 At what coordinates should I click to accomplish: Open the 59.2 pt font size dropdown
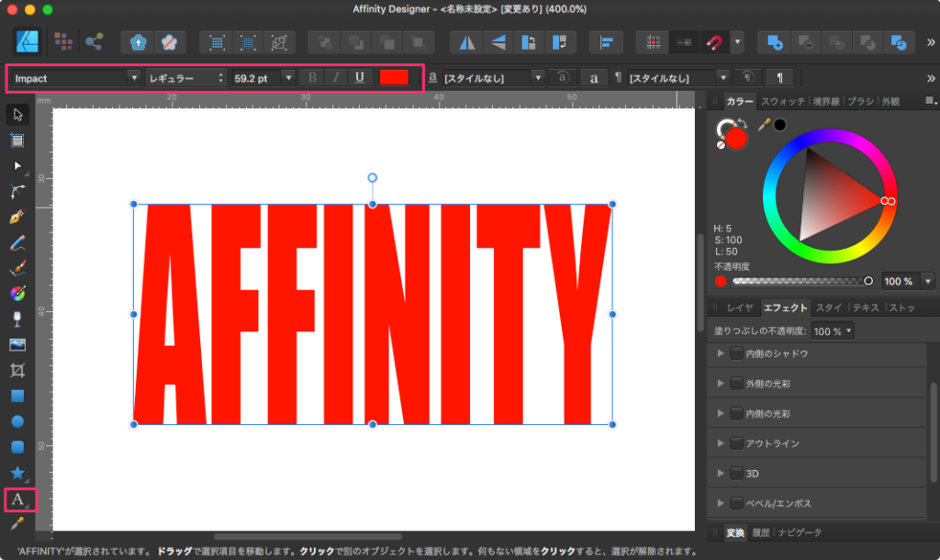288,78
